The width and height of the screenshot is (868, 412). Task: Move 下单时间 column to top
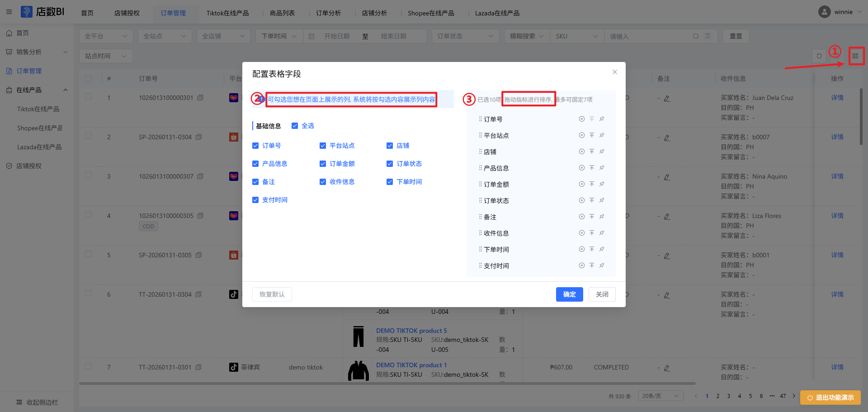pos(592,249)
